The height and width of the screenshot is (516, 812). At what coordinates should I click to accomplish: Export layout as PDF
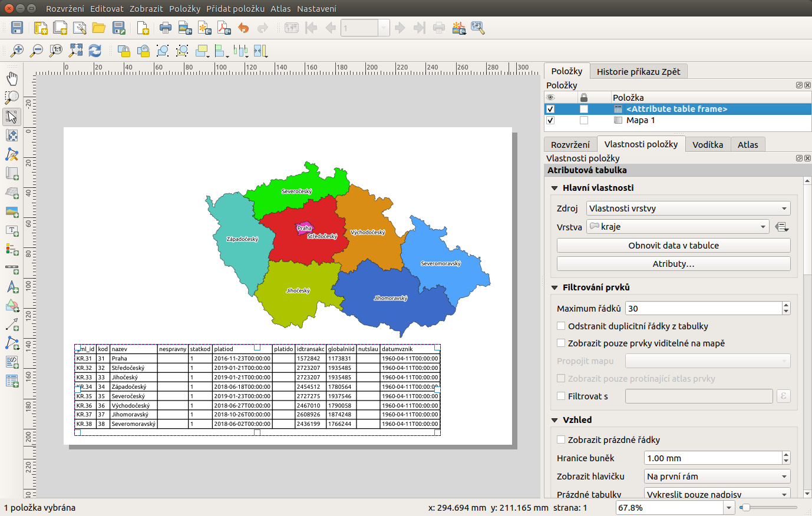pyautogui.click(x=224, y=28)
